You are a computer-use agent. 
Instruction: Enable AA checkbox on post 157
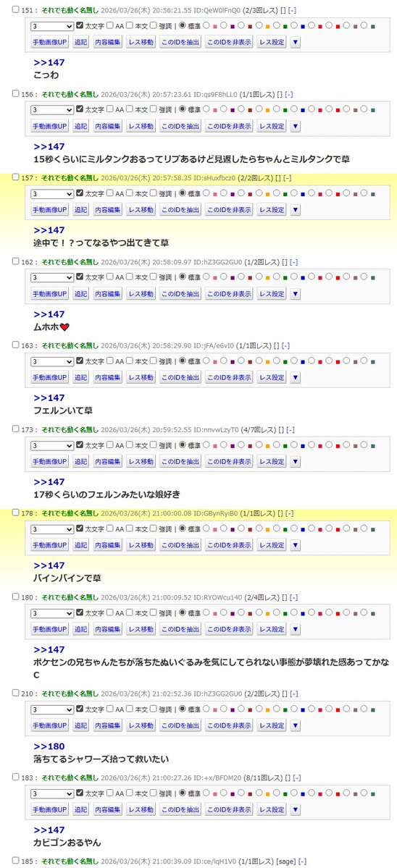[110, 193]
